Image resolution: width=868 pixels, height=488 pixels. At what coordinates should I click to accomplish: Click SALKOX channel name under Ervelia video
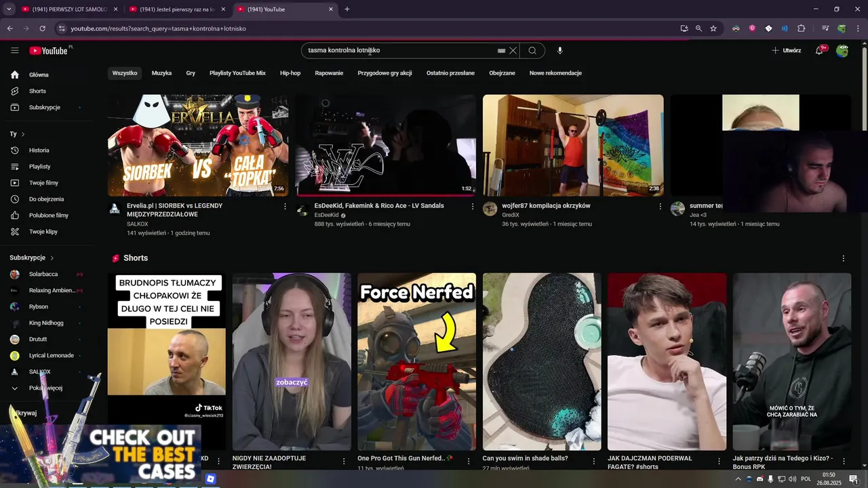(x=137, y=224)
